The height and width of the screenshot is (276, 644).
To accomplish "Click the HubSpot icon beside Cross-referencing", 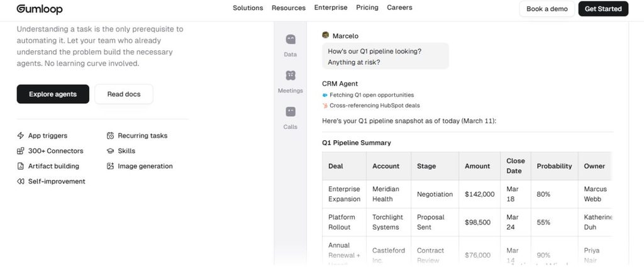I will (325, 106).
